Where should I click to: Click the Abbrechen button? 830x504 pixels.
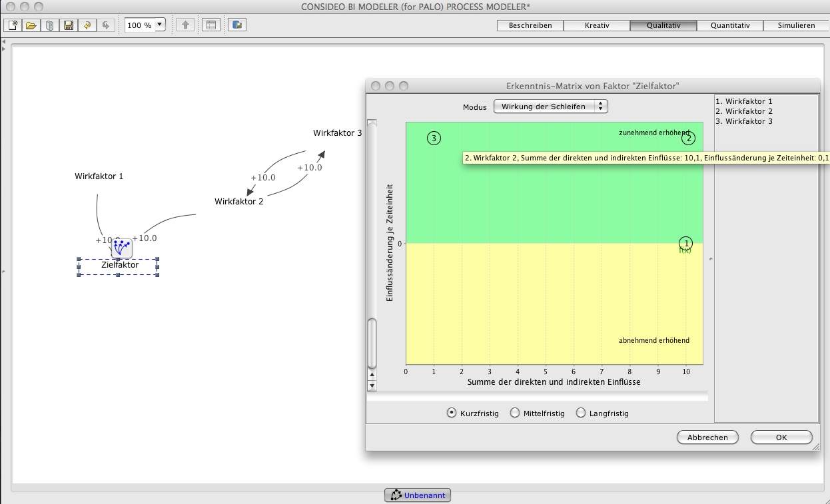coord(707,437)
